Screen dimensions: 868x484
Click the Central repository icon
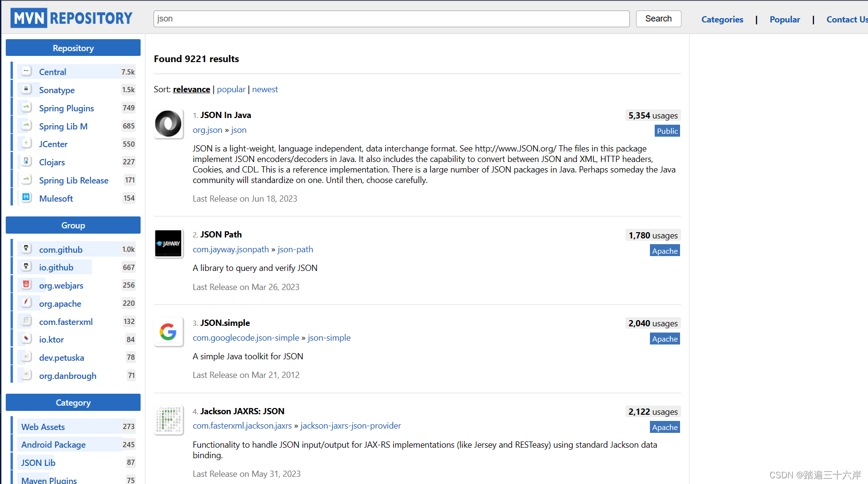pyautogui.click(x=26, y=71)
